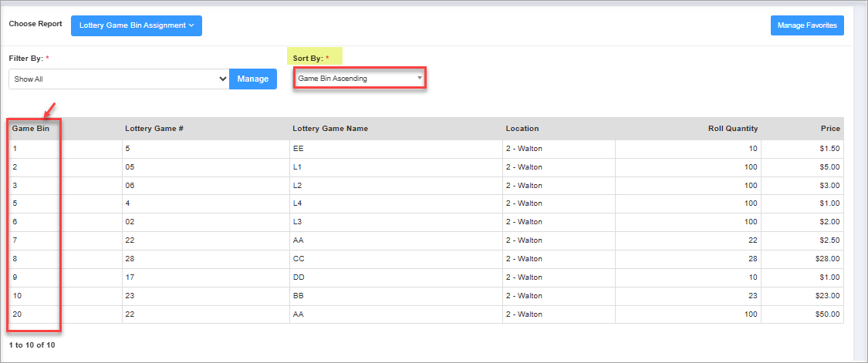Click the Lottery Game # column header

[x=154, y=129]
